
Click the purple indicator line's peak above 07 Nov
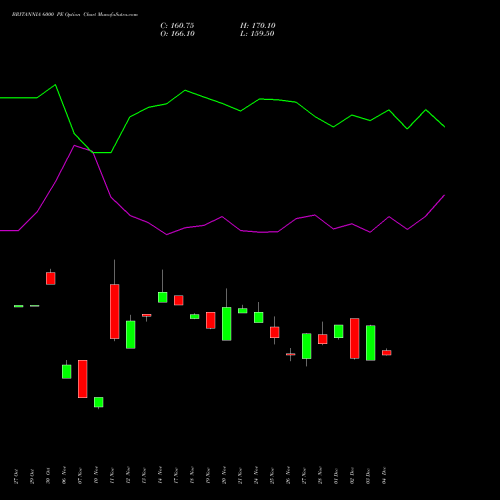(74, 145)
